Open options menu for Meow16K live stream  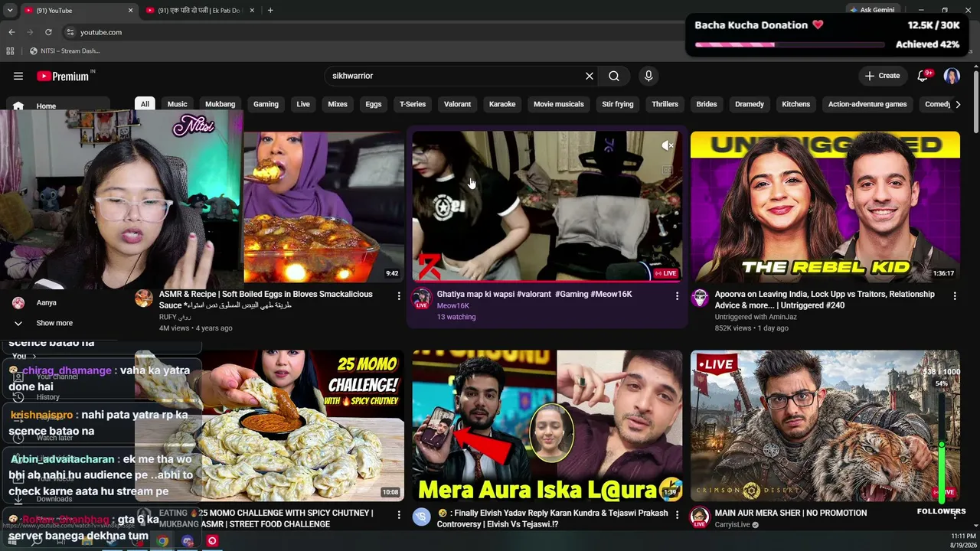(x=677, y=295)
